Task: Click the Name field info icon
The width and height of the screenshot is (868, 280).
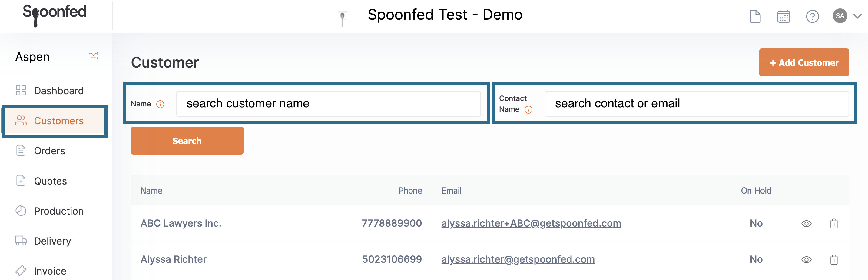Action: [161, 104]
